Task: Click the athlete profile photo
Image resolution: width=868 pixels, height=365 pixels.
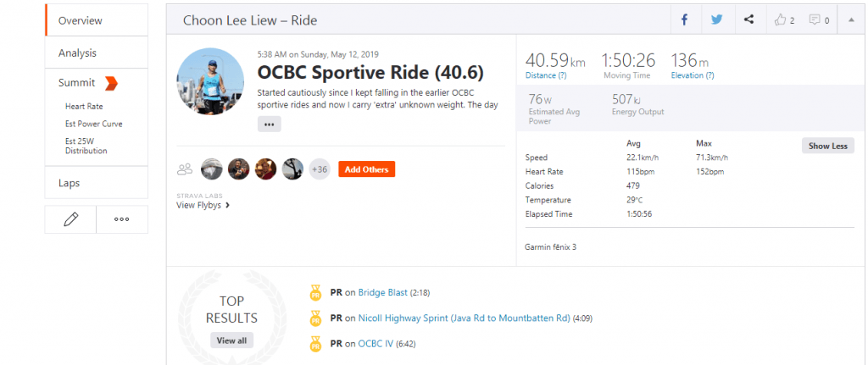Action: point(210,81)
